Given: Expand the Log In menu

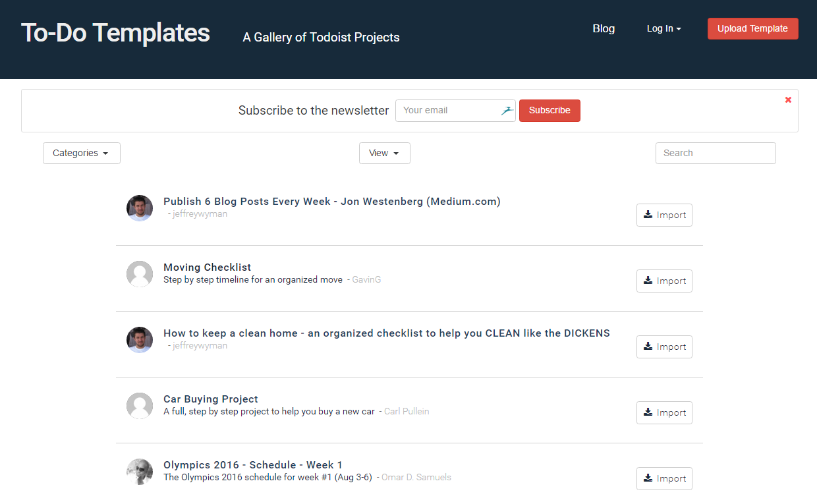Looking at the screenshot, I should coord(663,28).
